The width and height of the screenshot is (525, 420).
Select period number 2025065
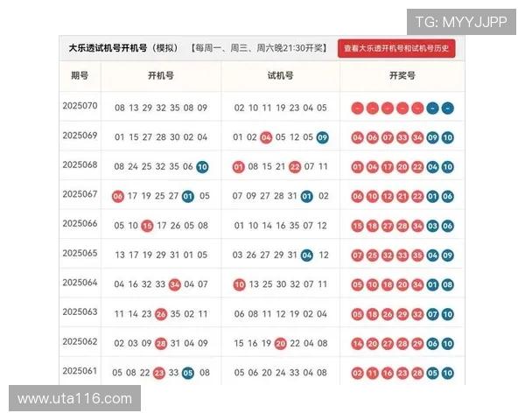coord(80,253)
